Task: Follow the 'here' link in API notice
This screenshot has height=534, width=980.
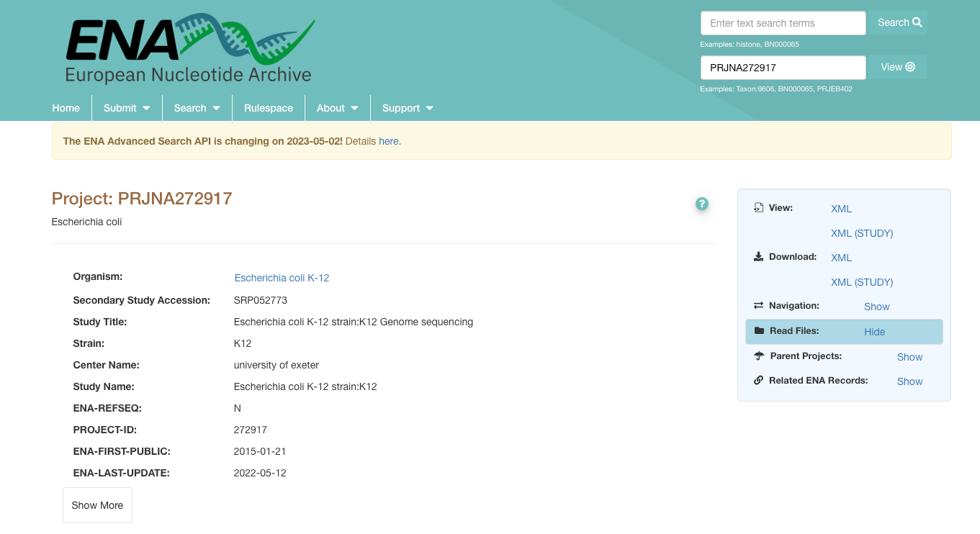Action: (x=389, y=141)
